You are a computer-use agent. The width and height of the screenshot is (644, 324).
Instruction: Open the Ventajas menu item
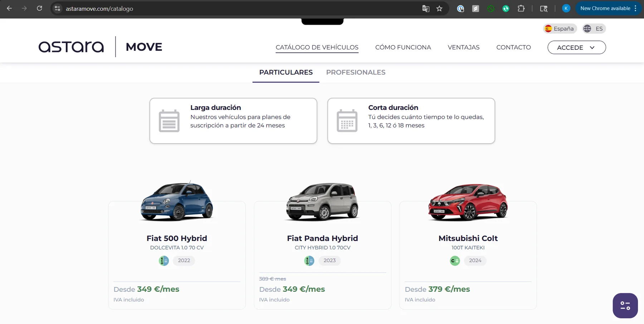tap(463, 47)
